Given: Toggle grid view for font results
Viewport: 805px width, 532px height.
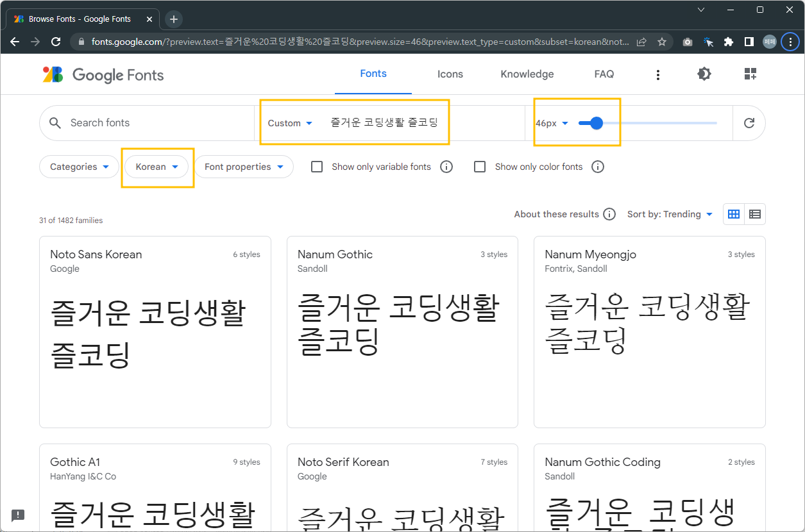Looking at the screenshot, I should point(733,213).
